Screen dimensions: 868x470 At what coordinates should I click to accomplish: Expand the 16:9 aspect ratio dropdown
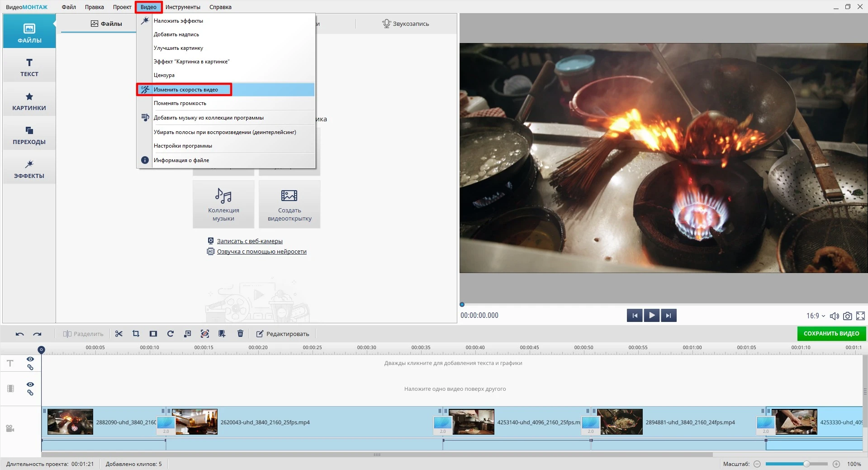pyautogui.click(x=816, y=316)
